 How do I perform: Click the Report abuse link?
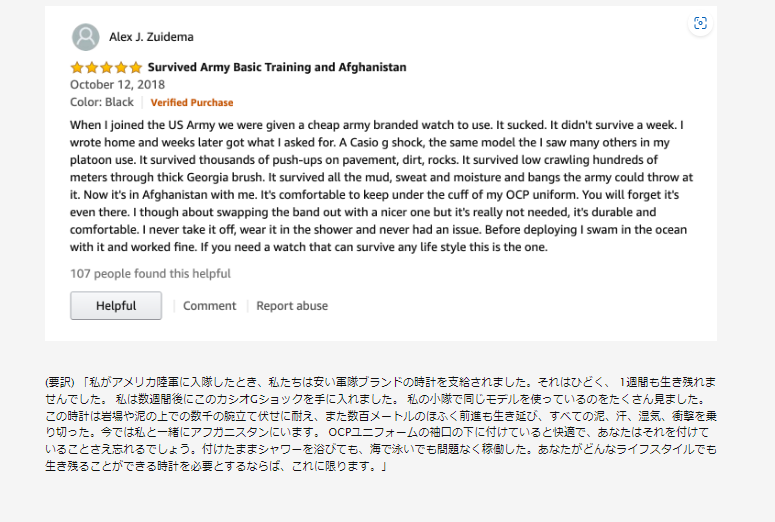(x=292, y=306)
